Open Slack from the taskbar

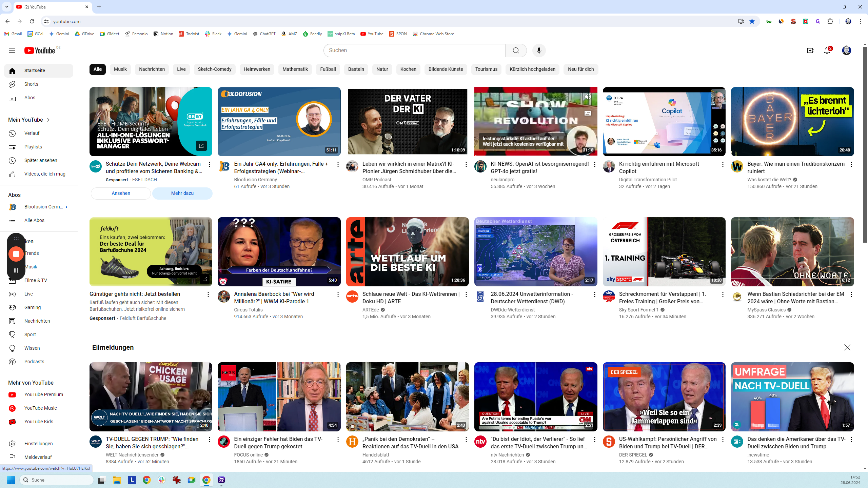click(x=162, y=480)
